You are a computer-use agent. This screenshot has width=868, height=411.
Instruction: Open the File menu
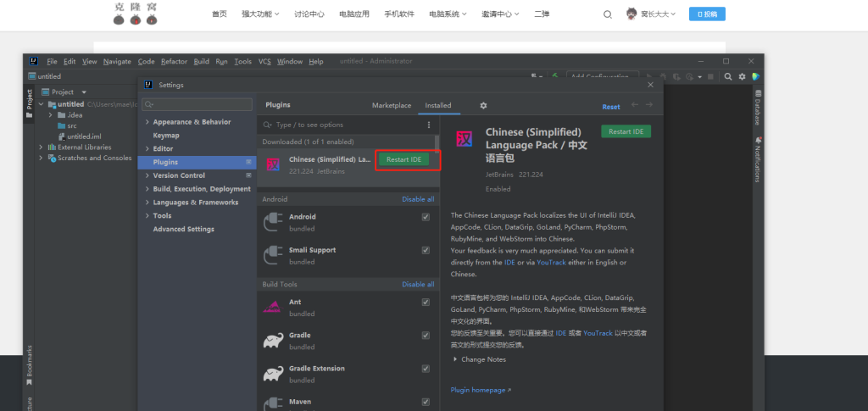tap(52, 61)
